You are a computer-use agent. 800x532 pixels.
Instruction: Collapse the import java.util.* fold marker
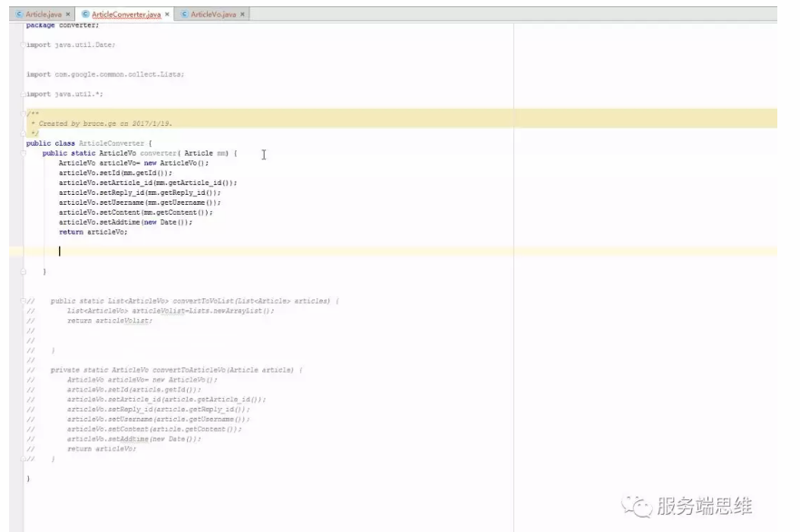[x=23, y=94]
